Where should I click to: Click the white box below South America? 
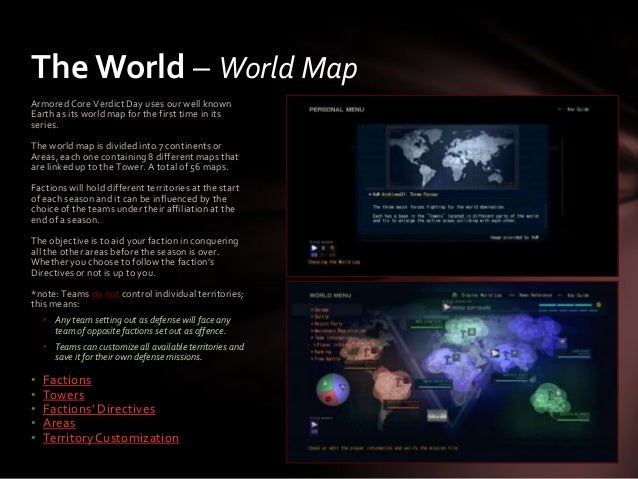(437, 415)
